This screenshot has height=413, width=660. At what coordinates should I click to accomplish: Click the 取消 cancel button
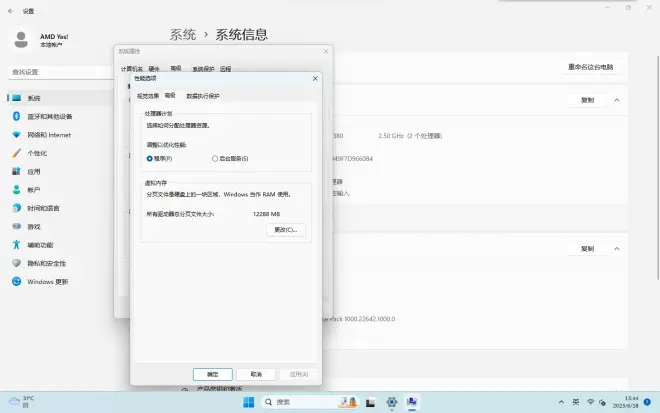(256, 374)
